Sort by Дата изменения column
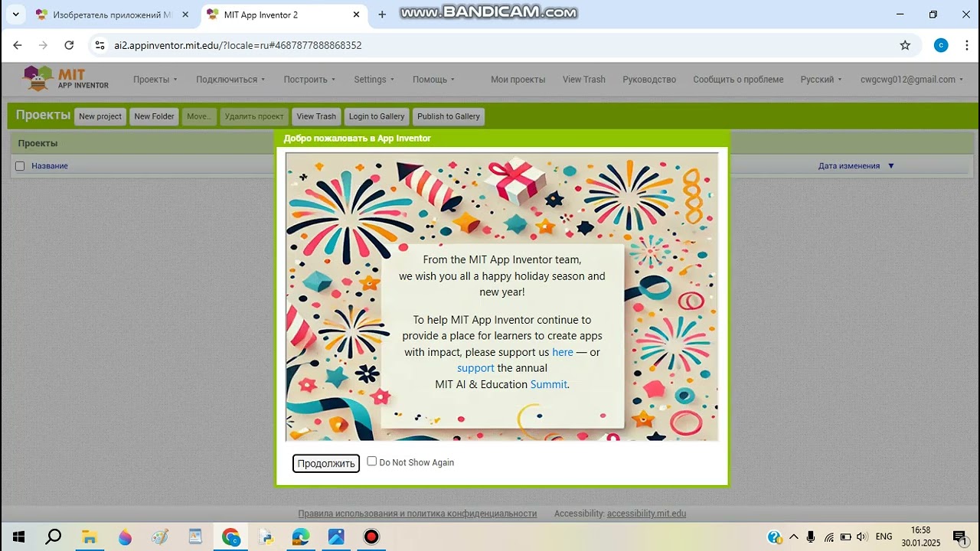This screenshot has width=980, height=551. pos(849,166)
